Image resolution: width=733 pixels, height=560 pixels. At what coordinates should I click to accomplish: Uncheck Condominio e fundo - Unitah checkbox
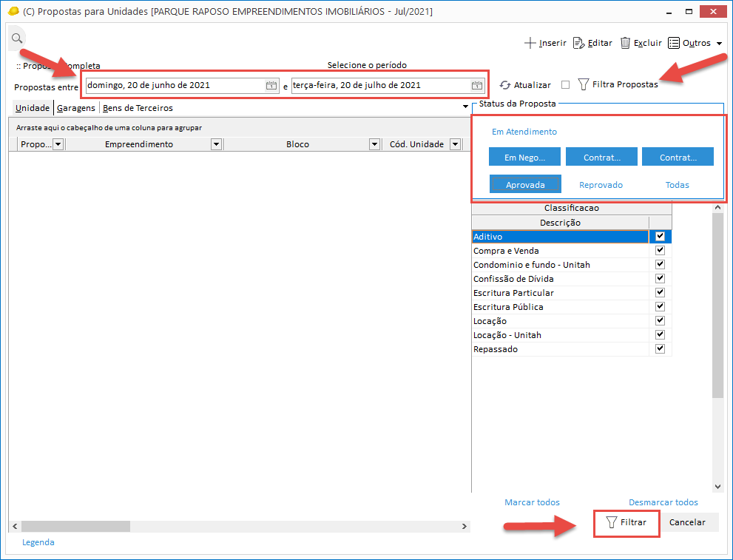pos(660,264)
